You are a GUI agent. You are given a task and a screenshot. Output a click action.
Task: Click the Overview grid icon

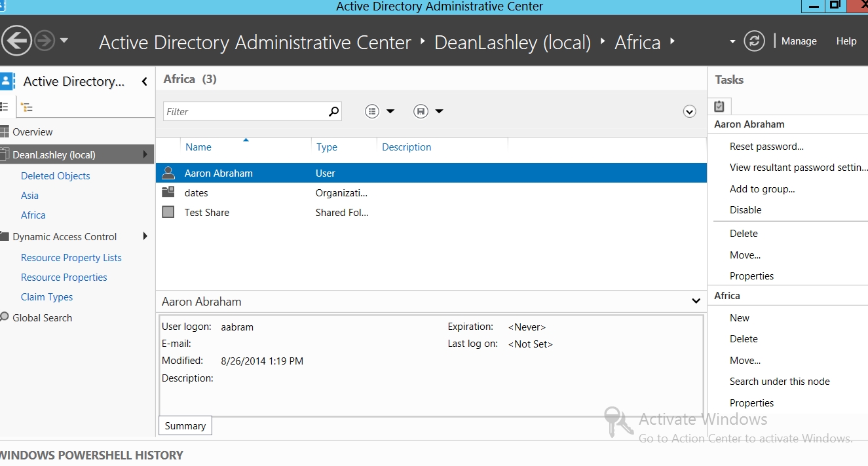tap(5, 132)
